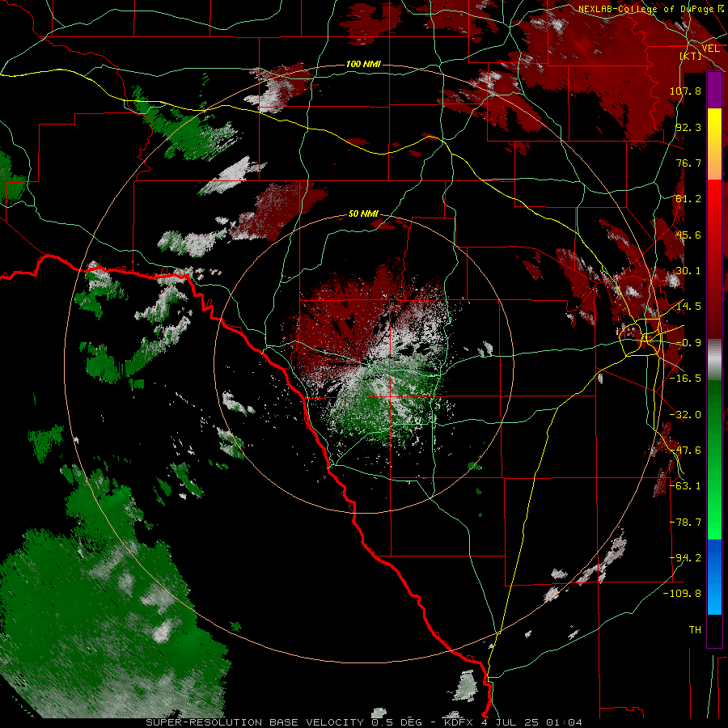Click the 45.6 velocity scale value
728x728 pixels.
688,235
